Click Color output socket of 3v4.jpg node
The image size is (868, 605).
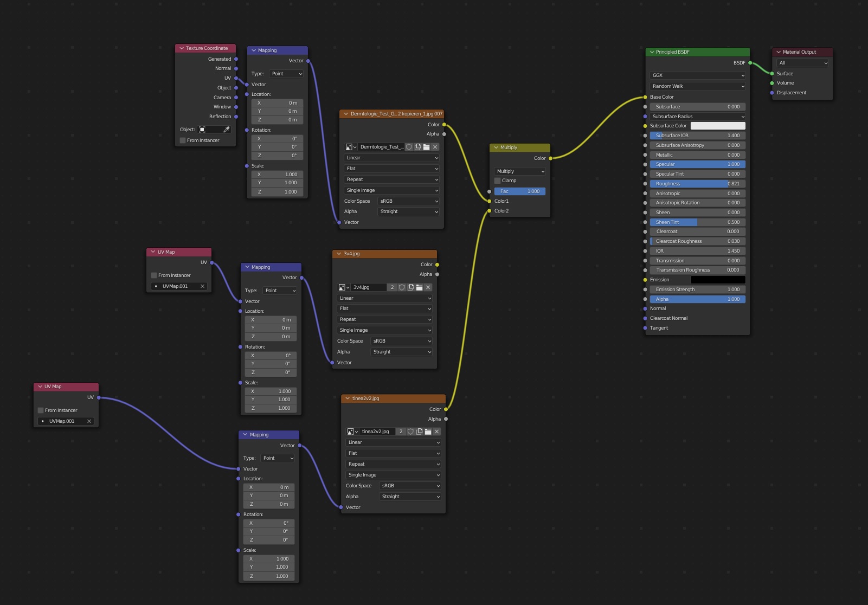tap(437, 265)
